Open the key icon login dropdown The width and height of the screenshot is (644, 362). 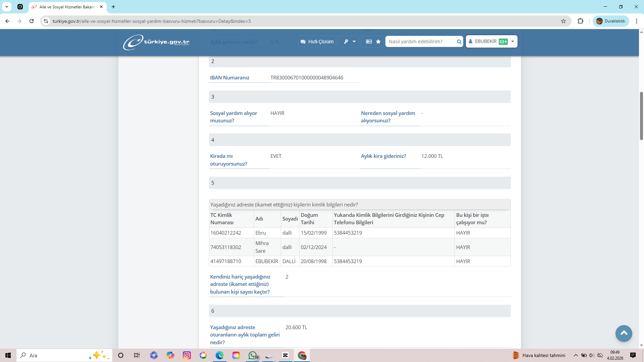(x=349, y=42)
